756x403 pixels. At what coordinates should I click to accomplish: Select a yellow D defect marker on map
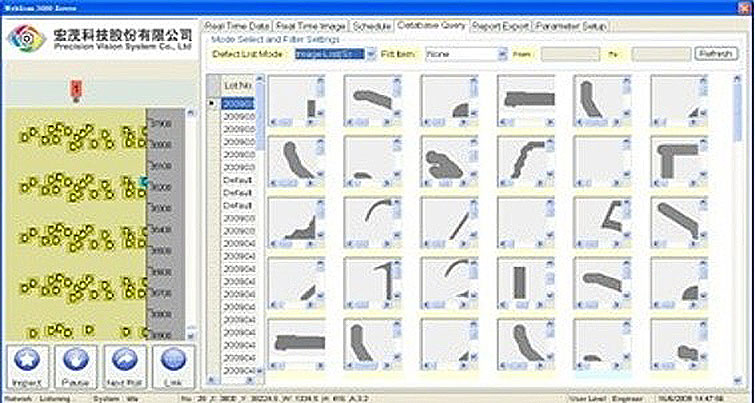(x=33, y=129)
